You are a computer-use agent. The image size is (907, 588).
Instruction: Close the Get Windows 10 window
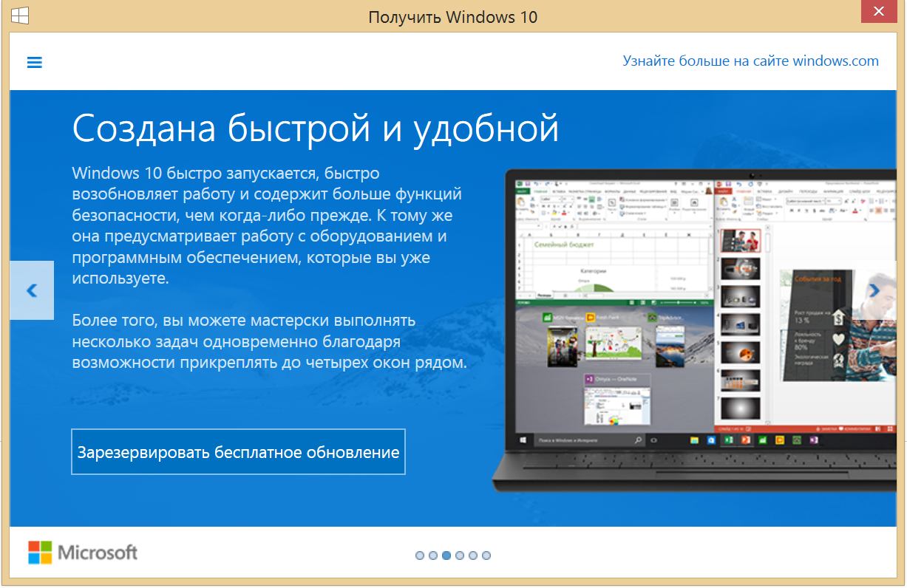(879, 13)
